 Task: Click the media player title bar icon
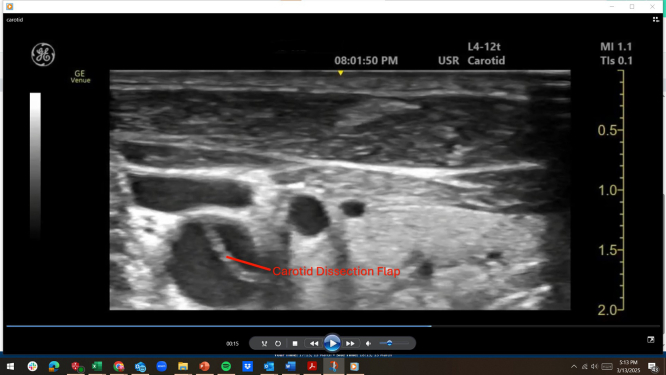tap(9, 6)
